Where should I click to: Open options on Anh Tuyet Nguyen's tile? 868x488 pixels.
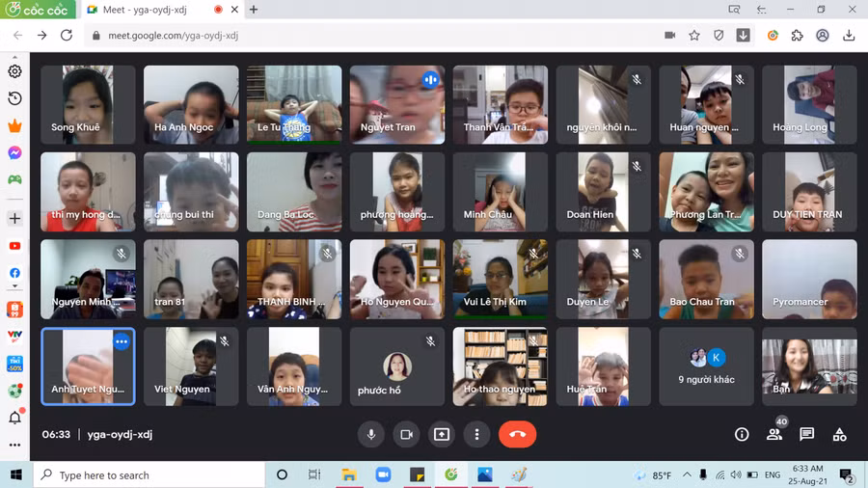122,341
